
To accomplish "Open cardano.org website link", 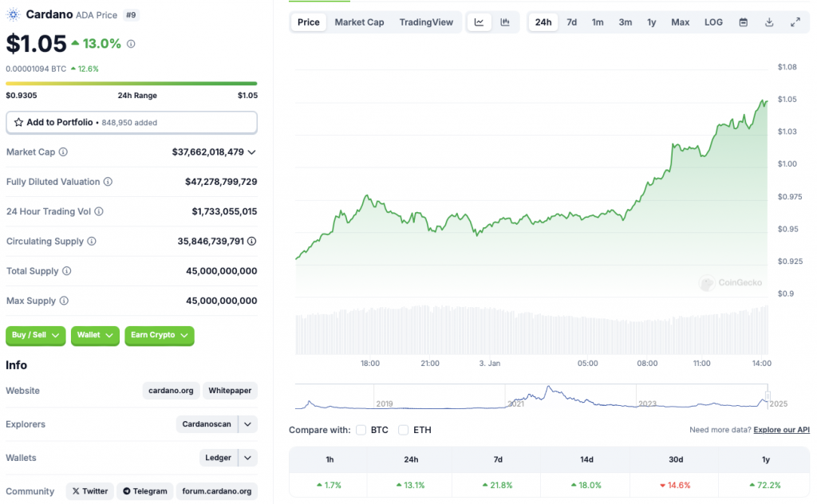I will (171, 391).
